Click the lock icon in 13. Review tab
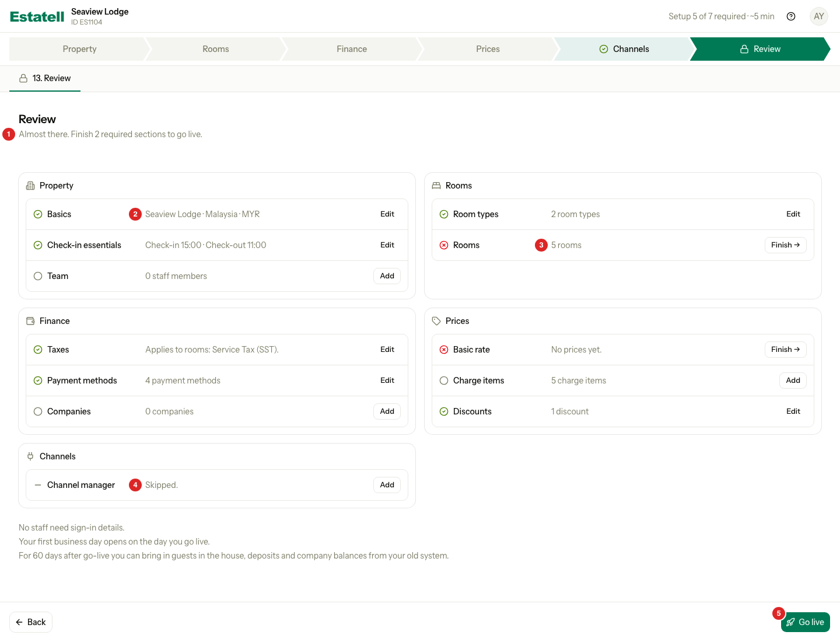The height and width of the screenshot is (642, 840). [23, 78]
